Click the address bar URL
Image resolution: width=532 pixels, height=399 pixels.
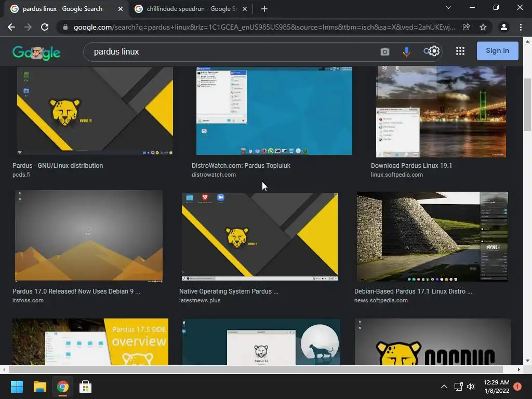click(x=264, y=27)
